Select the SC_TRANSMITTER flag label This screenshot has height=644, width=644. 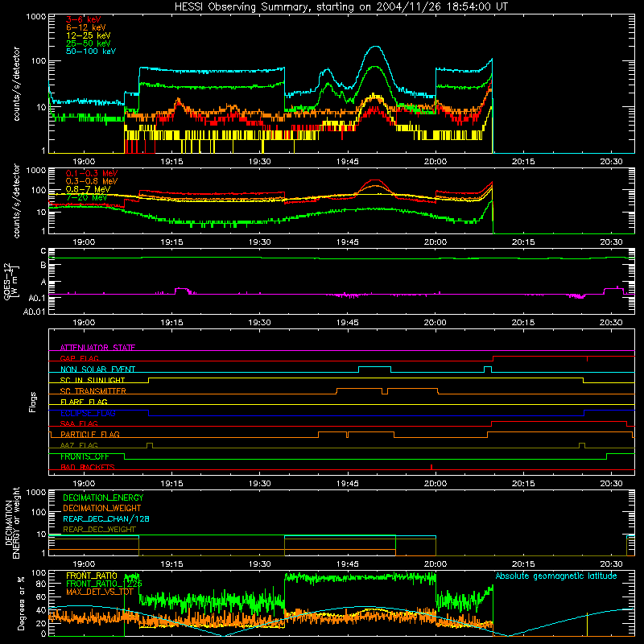pos(93,391)
